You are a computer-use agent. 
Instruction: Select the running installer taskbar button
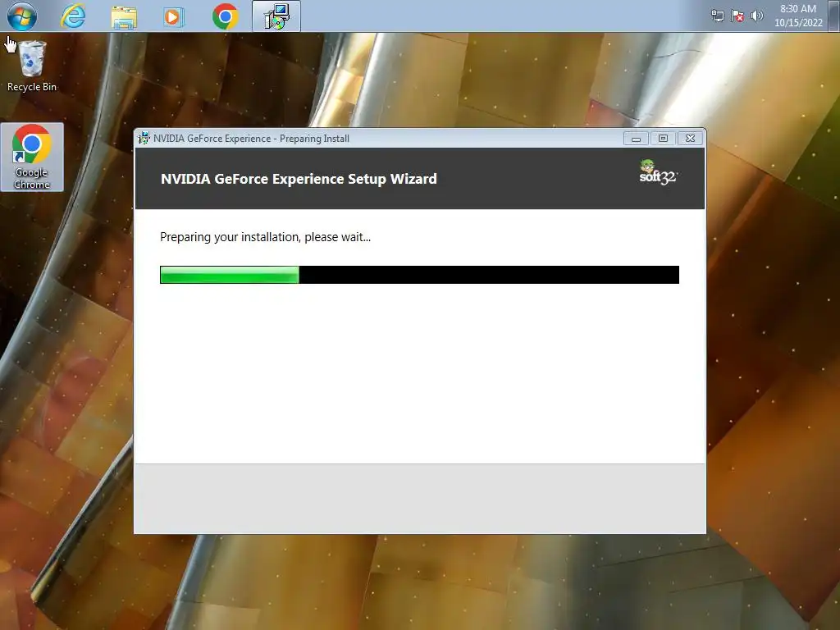(276, 16)
